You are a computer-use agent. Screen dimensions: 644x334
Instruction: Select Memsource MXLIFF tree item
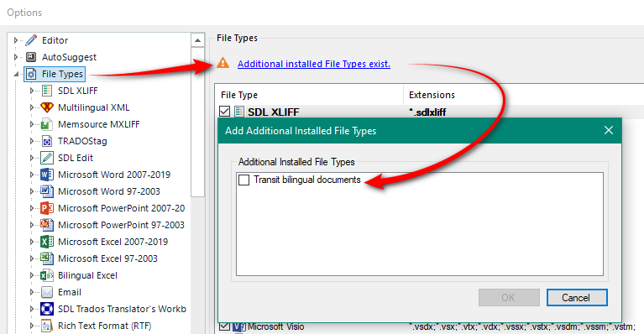click(x=98, y=124)
